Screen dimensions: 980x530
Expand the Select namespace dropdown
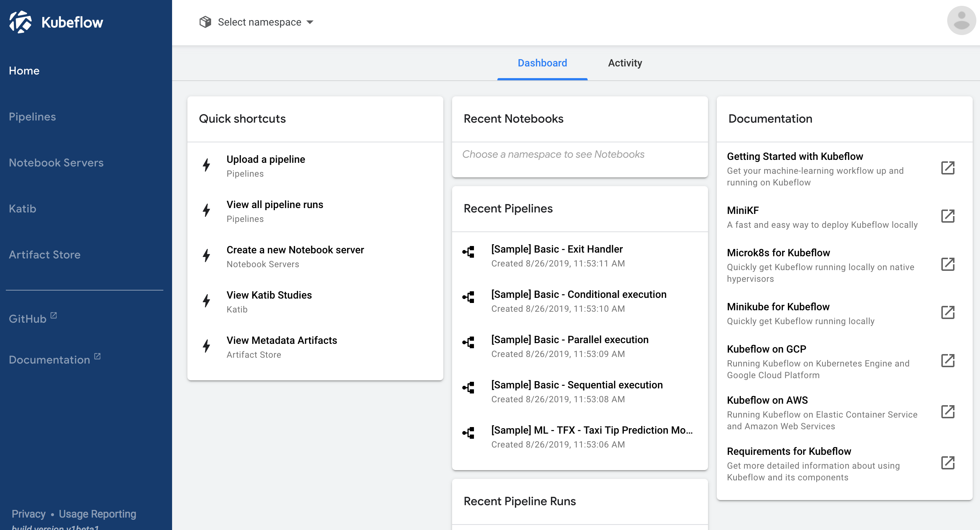[x=265, y=22]
